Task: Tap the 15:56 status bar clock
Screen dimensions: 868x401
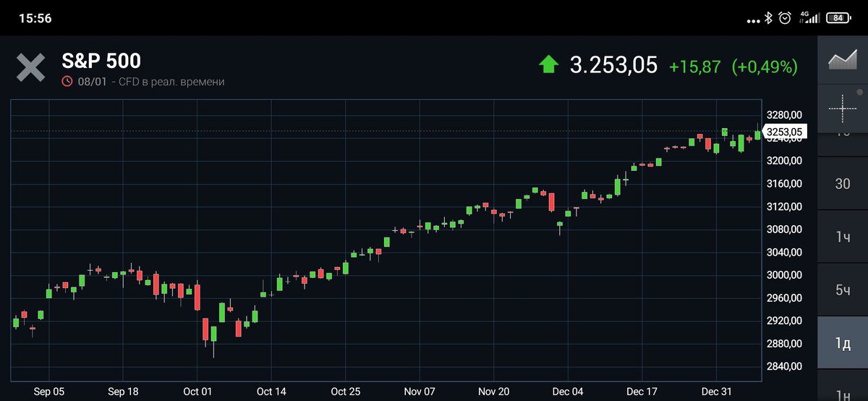Action: 35,18
